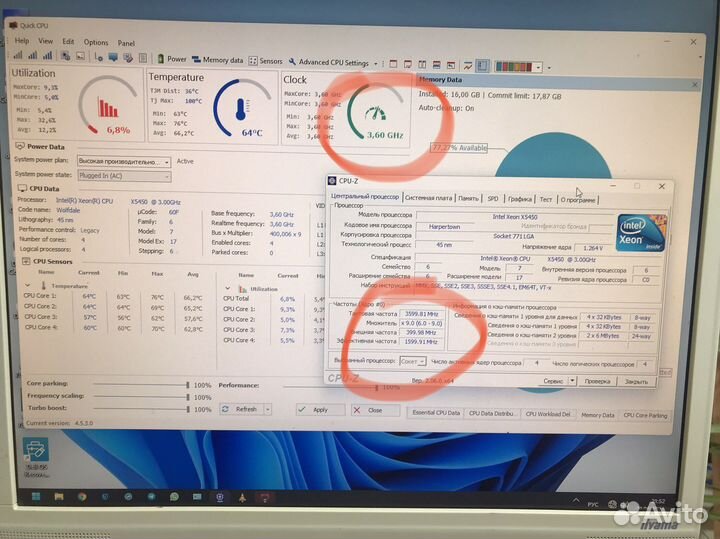Click the CPU Data monitor icon
This screenshot has width=720, height=539.
[x=22, y=188]
